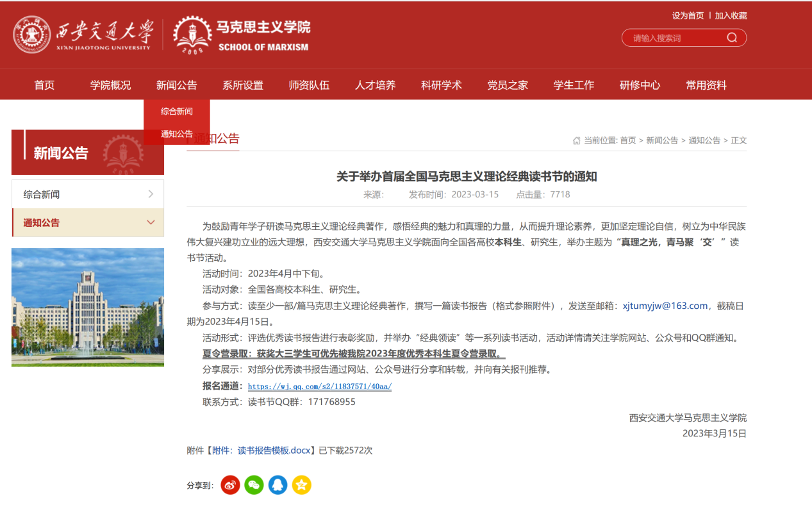Click the School of Marxism emblem

(192, 35)
